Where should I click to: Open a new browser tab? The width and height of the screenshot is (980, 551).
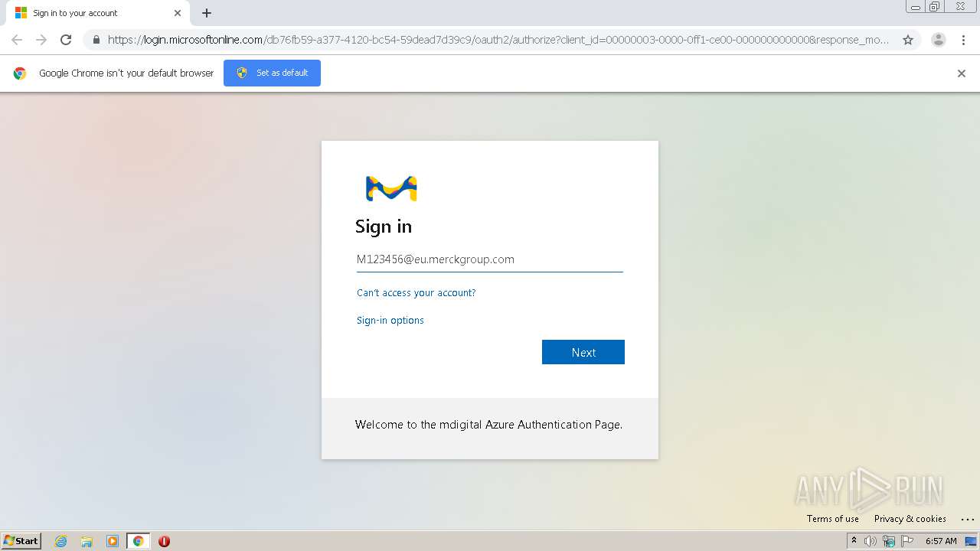207,13
